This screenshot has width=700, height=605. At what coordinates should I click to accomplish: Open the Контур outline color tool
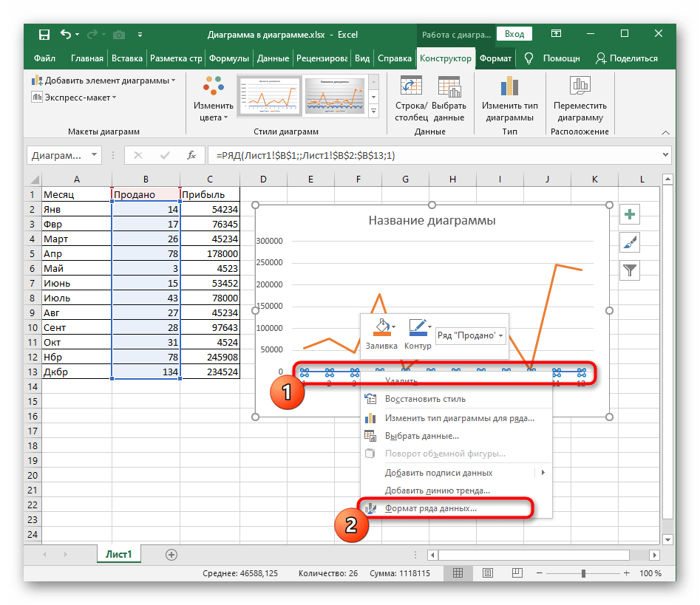418,334
